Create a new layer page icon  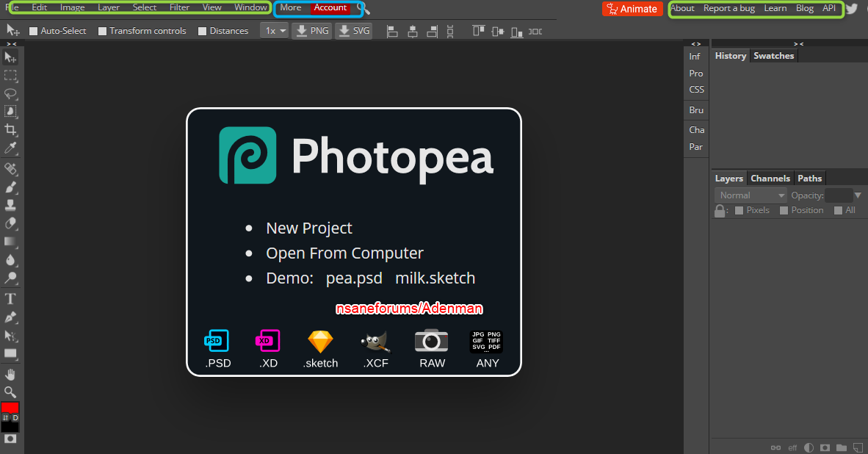(x=858, y=447)
